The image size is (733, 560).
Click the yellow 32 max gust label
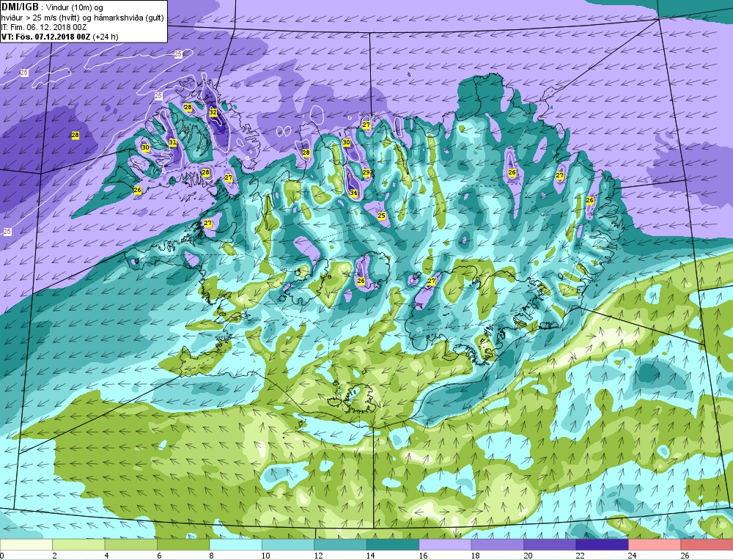[213, 112]
